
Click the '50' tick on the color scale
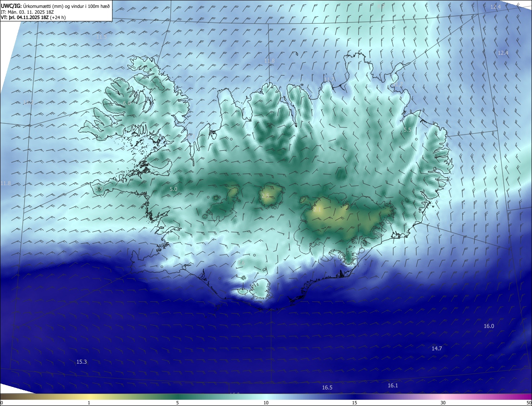point(529,403)
